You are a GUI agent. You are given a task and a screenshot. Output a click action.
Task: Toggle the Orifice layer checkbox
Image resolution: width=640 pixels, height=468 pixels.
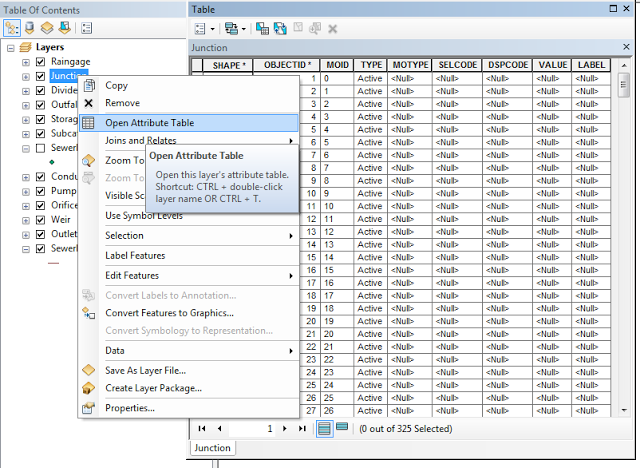[40, 206]
